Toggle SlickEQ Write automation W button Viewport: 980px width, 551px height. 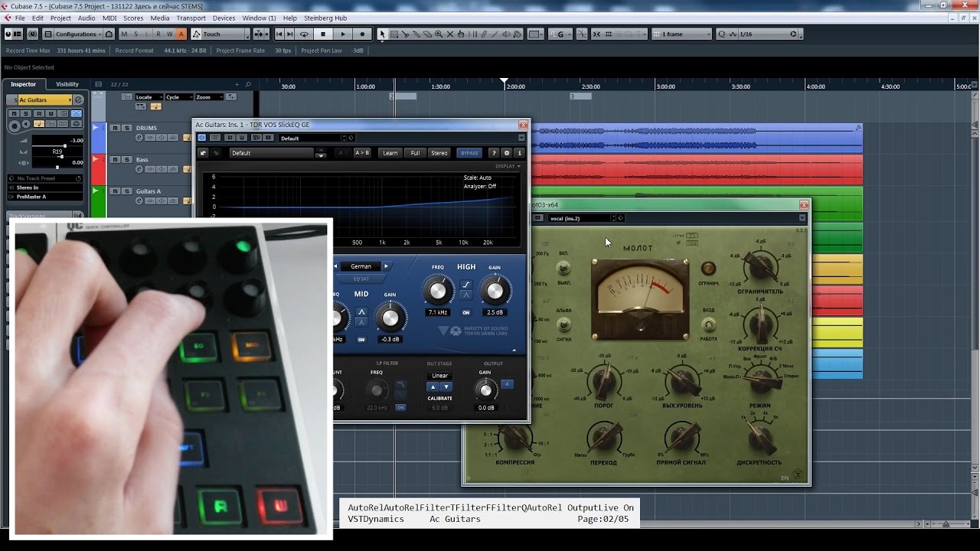coord(242,138)
